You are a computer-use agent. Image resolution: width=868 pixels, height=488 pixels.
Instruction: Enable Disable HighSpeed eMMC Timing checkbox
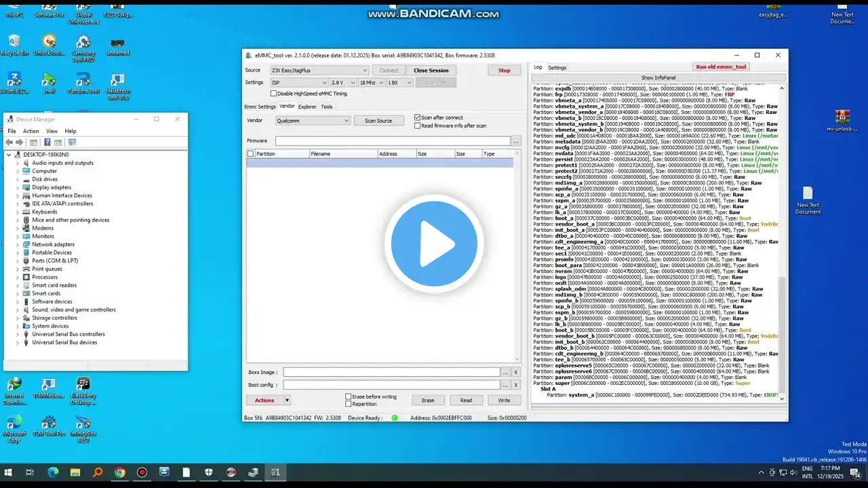click(x=273, y=94)
